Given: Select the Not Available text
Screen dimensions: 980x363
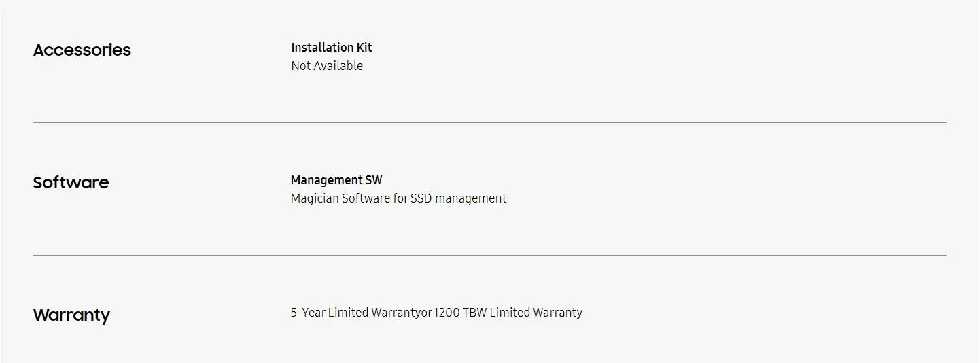Looking at the screenshot, I should pyautogui.click(x=326, y=66).
